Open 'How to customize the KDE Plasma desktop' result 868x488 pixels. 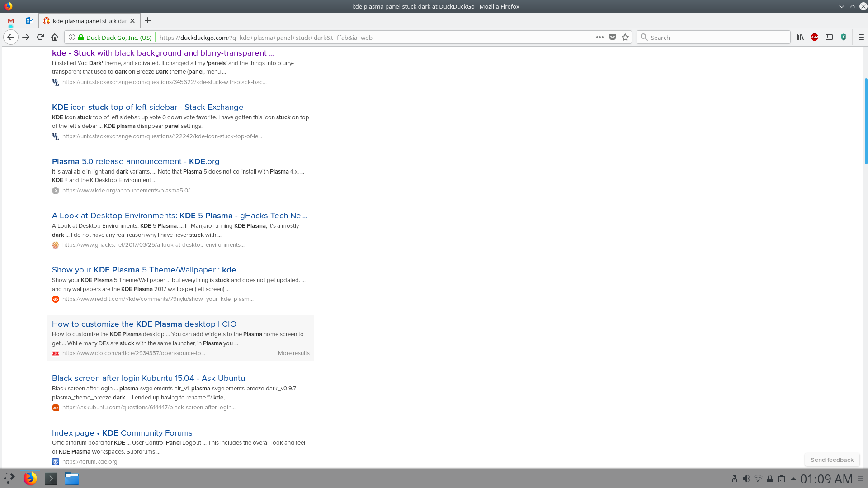pyautogui.click(x=144, y=324)
